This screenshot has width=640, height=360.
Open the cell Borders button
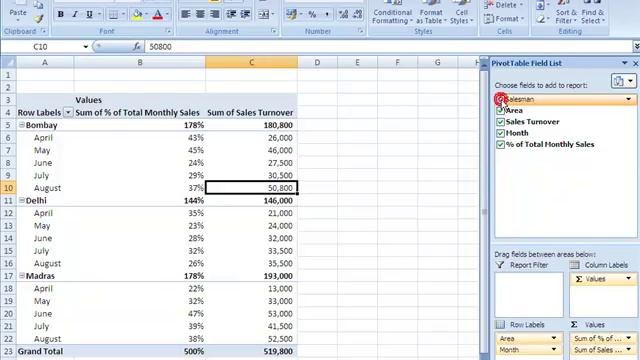[113, 15]
